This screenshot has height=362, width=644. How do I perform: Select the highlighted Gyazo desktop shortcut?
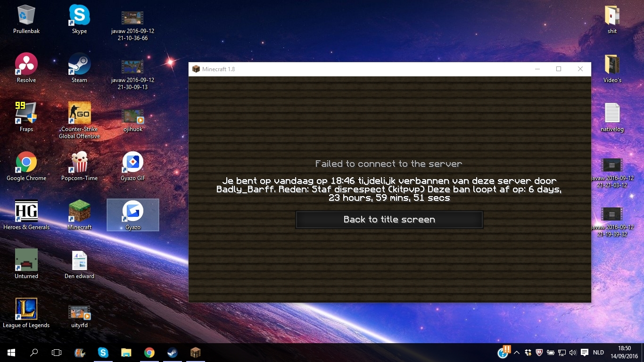(133, 215)
